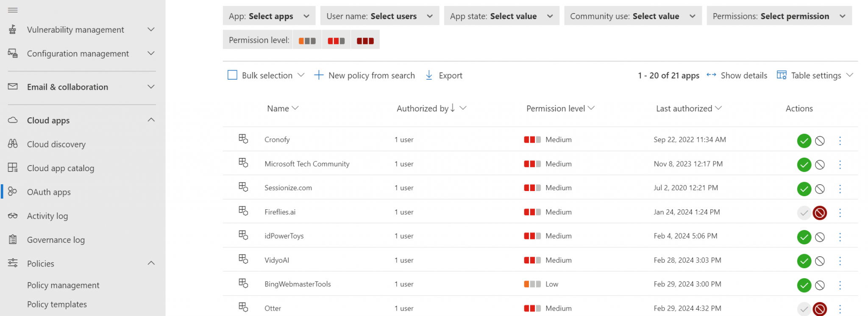Click Show details

(x=737, y=75)
